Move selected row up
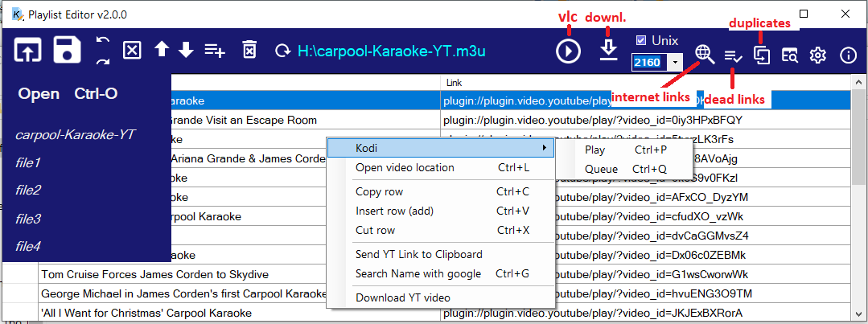 pyautogui.click(x=162, y=50)
